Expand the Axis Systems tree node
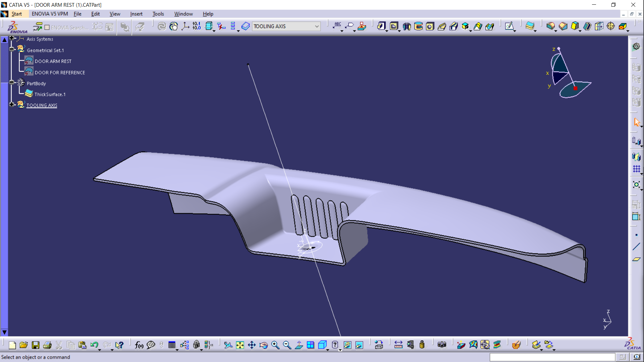The height and width of the screenshot is (362, 644). 11,38
